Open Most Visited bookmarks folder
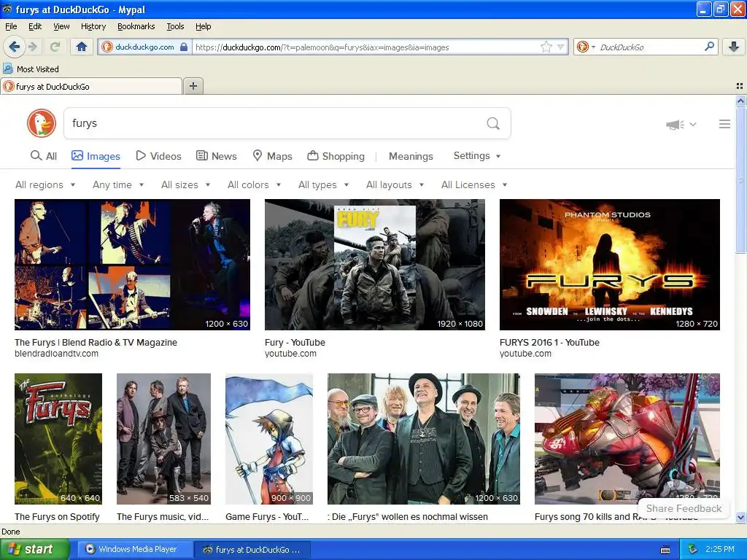This screenshot has height=560, width=747. pyautogui.click(x=31, y=69)
